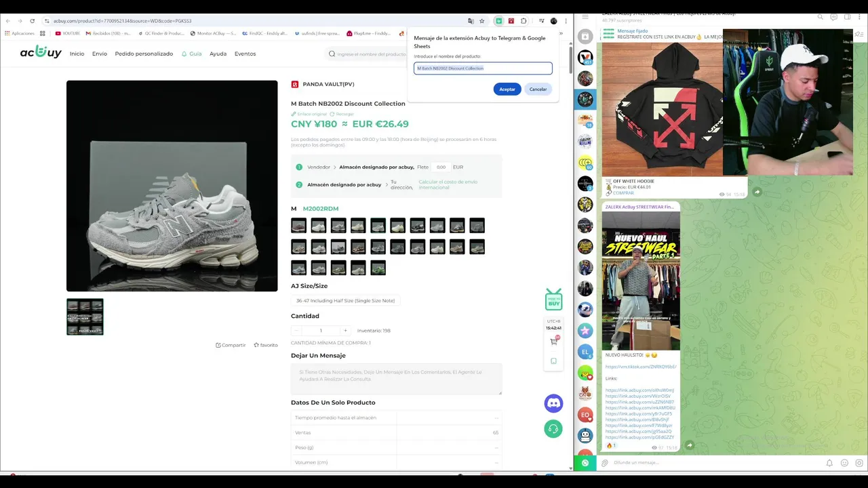This screenshot has width=868, height=488.
Task: Open the Eventos menu item
Action: (245, 54)
